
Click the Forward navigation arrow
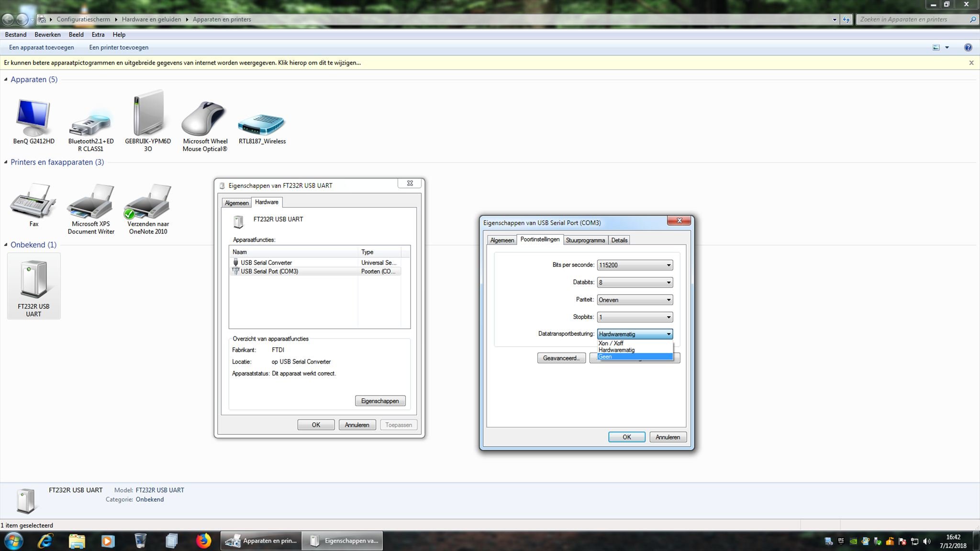pyautogui.click(x=22, y=19)
